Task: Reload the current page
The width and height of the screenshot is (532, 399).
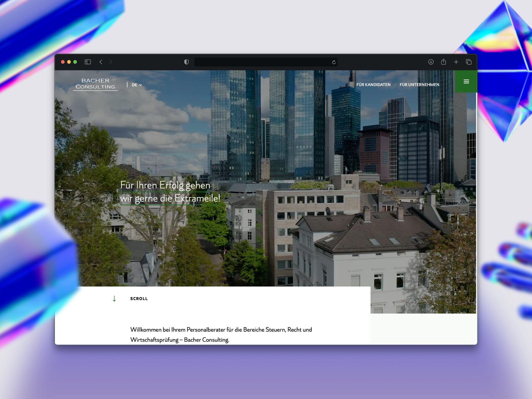Action: 334,62
